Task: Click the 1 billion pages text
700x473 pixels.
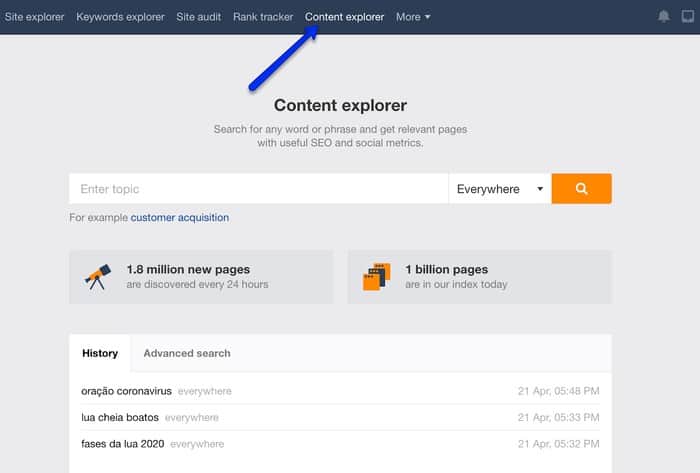Action: (446, 270)
